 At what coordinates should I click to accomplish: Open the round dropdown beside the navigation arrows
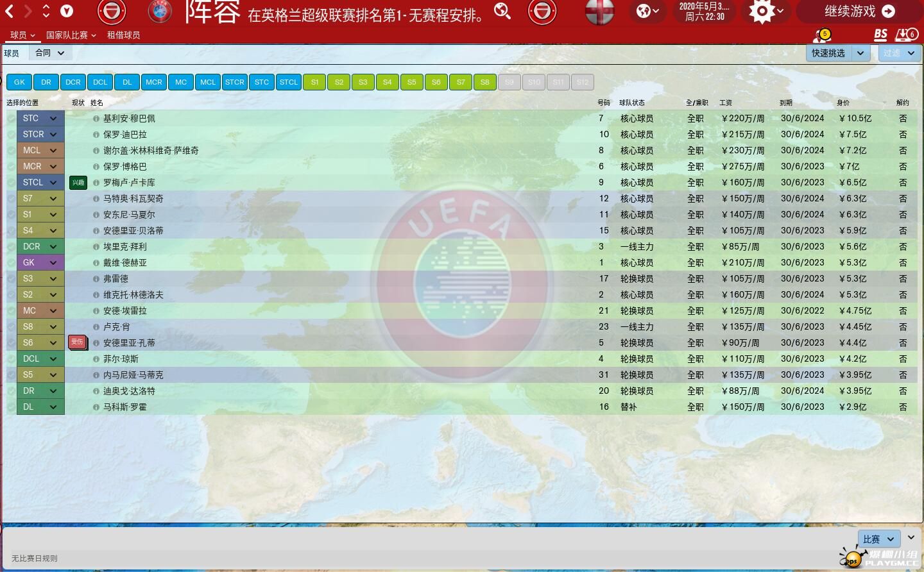67,11
